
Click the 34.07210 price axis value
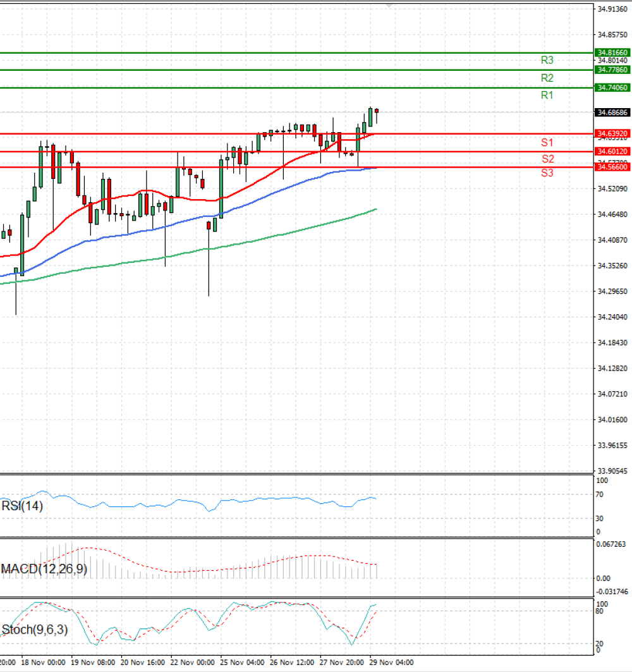click(x=612, y=394)
